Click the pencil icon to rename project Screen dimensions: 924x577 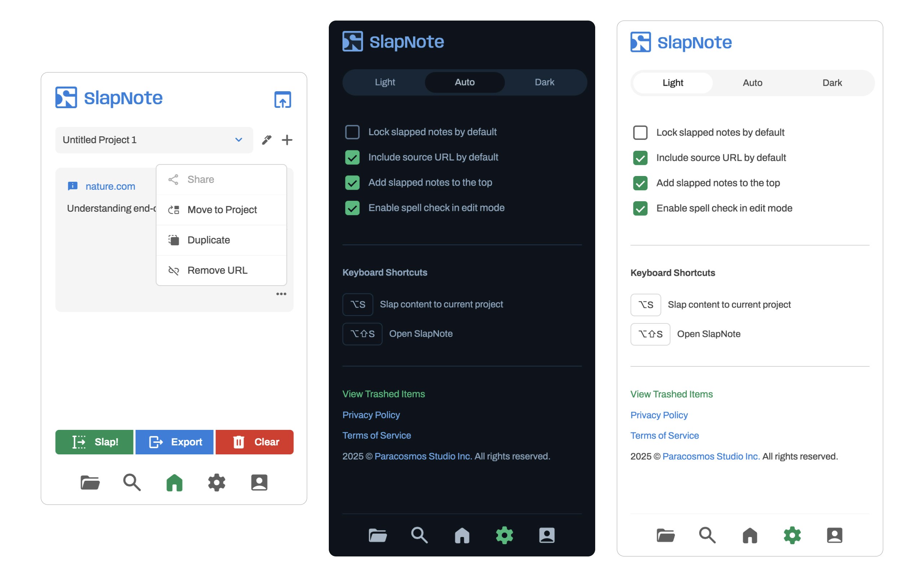click(267, 140)
